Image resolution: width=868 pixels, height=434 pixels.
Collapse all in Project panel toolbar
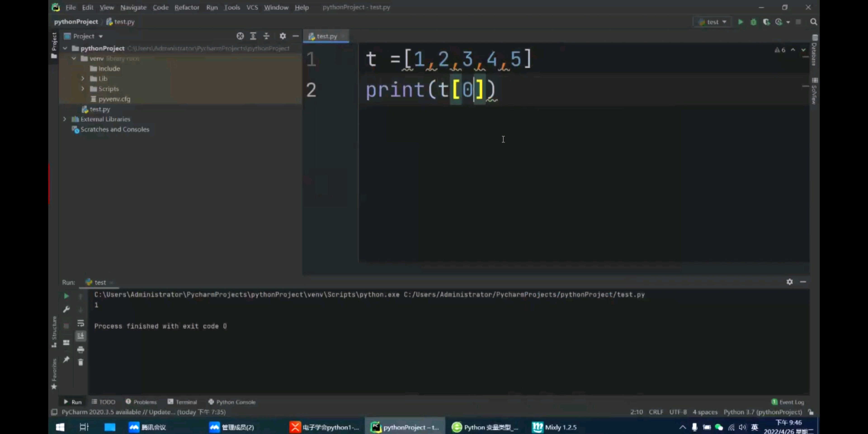[266, 36]
